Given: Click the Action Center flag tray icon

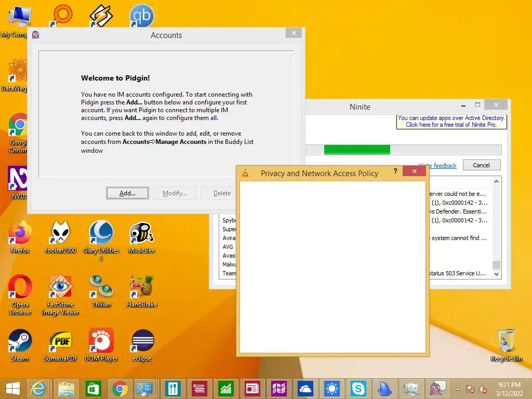Looking at the screenshot, I should coord(471,389).
